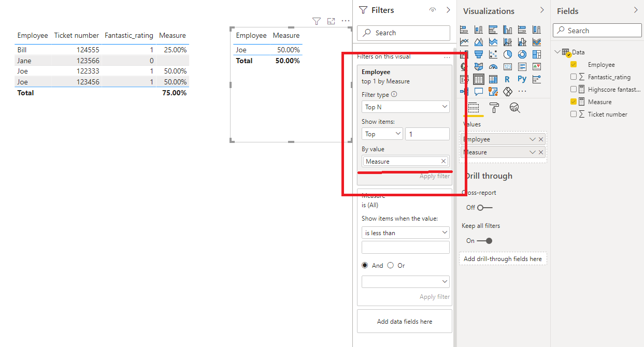Click Apply filter under Measure filter
Screen dimensions: 644x347
pos(435,297)
